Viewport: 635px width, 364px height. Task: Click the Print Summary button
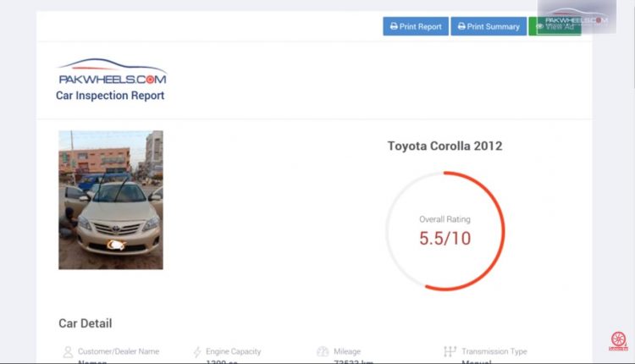(x=489, y=26)
